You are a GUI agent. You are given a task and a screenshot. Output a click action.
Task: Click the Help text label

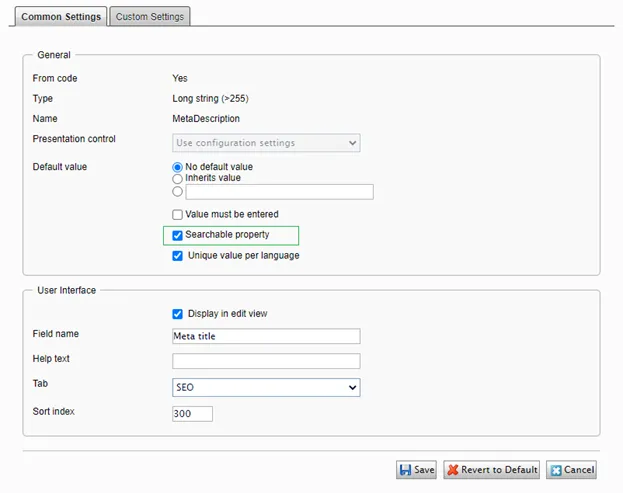coord(51,358)
